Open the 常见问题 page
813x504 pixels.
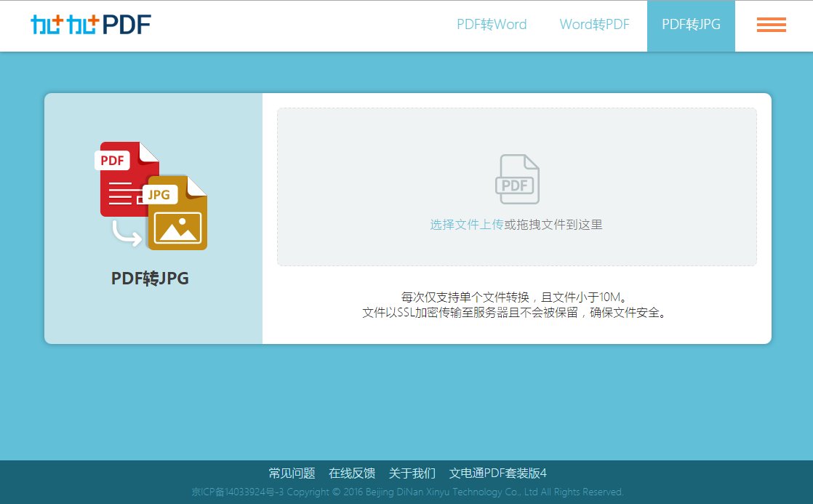(290, 473)
